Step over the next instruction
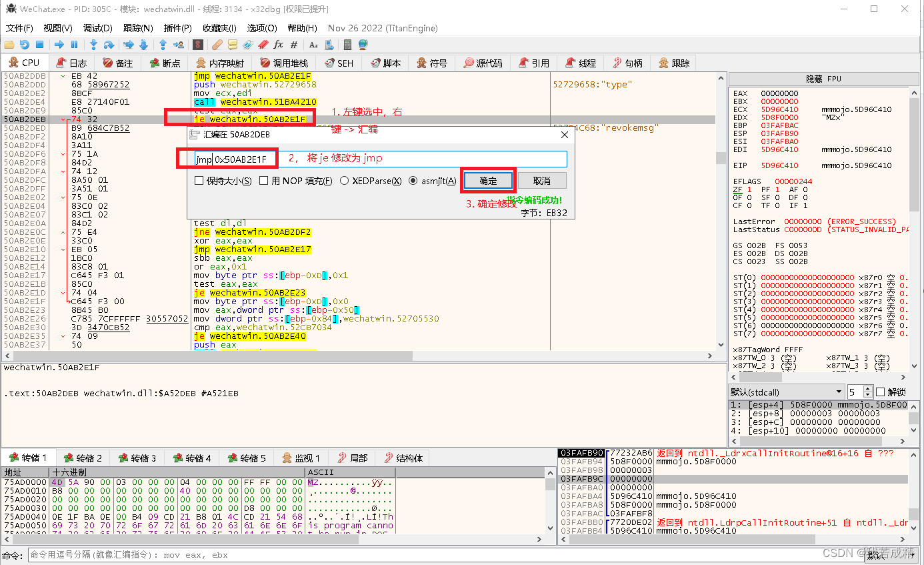The height and width of the screenshot is (565, 924). 109,45
